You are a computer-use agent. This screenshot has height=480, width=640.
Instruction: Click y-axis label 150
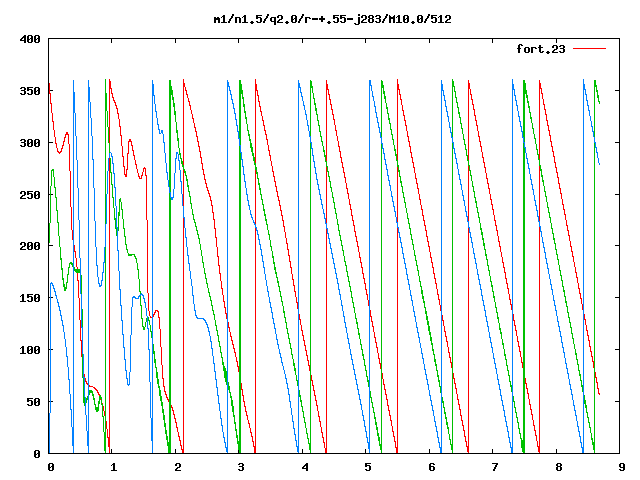point(30,298)
